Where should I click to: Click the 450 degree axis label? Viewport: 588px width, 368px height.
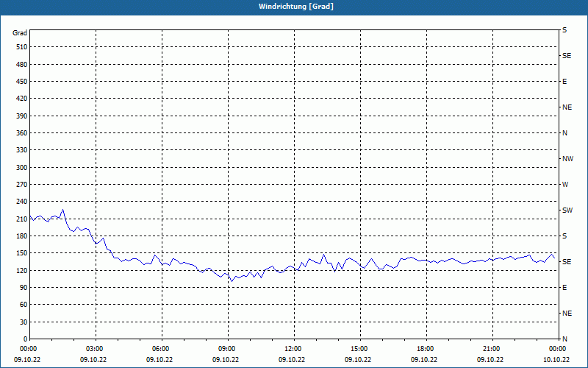click(22, 82)
